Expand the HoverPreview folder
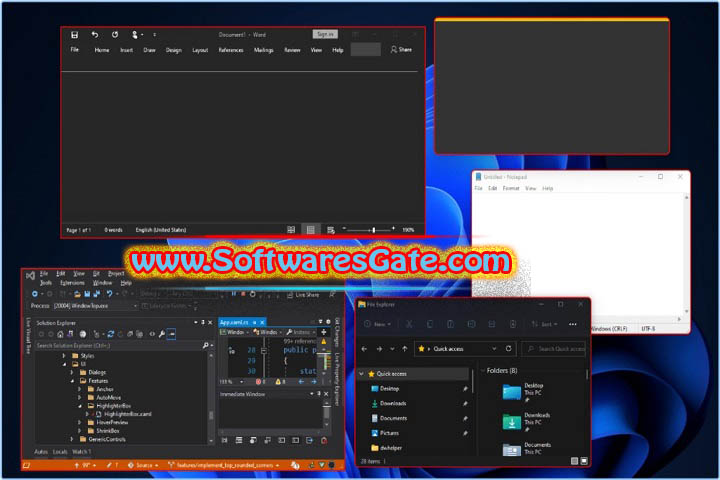Screen dimensions: 720x480 point(79,422)
